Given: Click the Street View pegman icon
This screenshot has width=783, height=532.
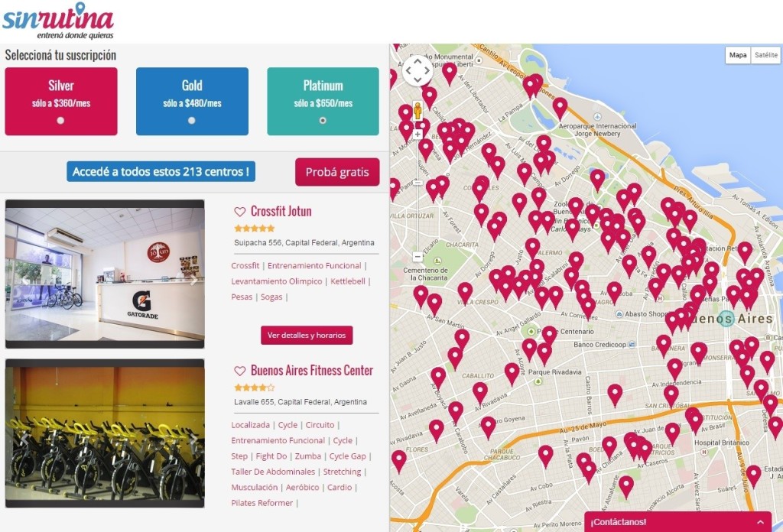Looking at the screenshot, I should pyautogui.click(x=417, y=111).
